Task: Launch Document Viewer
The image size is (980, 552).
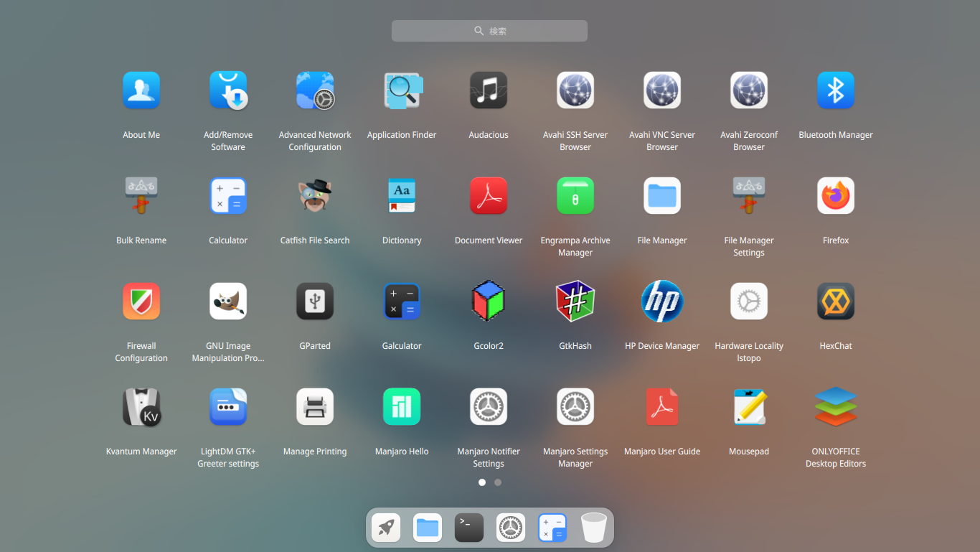Action: (x=489, y=196)
